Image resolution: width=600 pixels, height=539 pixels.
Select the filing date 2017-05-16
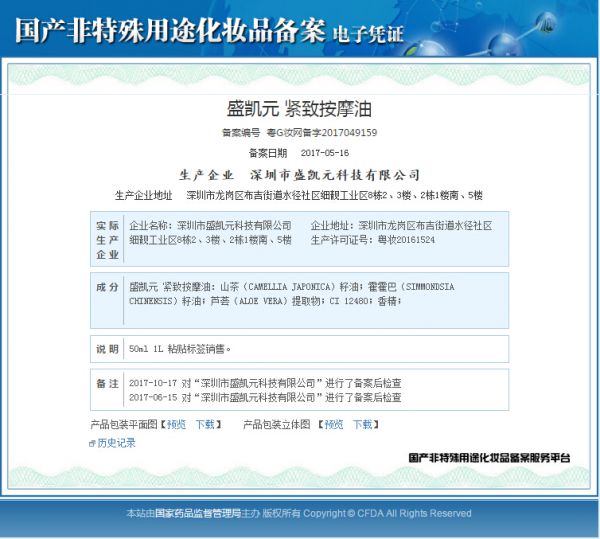pyautogui.click(x=325, y=153)
